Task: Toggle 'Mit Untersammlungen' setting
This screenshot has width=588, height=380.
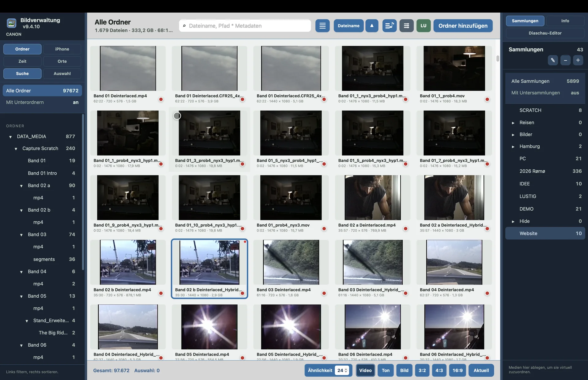Action: 545,93
